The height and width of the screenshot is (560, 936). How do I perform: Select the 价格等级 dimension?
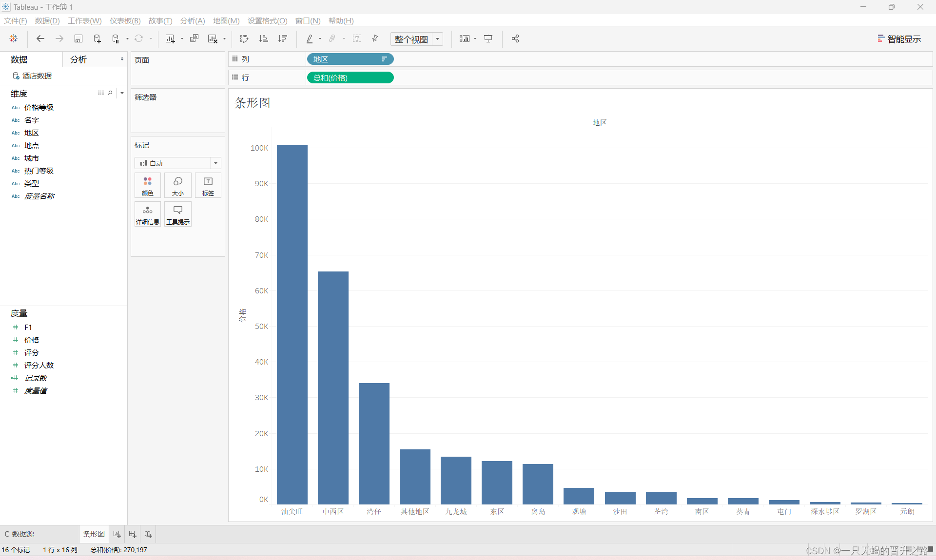click(39, 107)
